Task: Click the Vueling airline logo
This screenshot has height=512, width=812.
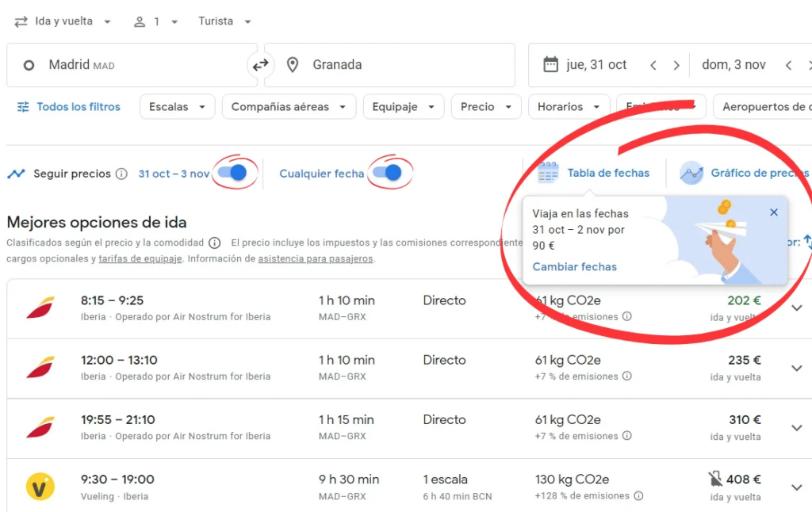Action: [x=40, y=487]
